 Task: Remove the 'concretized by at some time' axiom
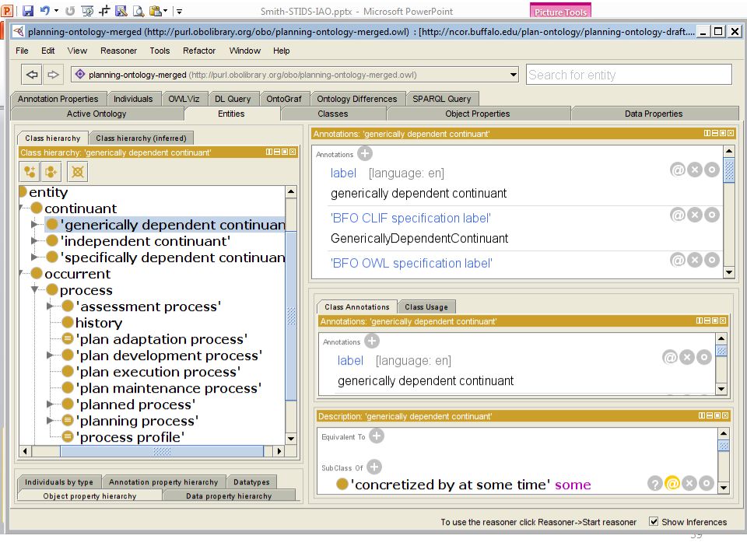tap(689, 484)
